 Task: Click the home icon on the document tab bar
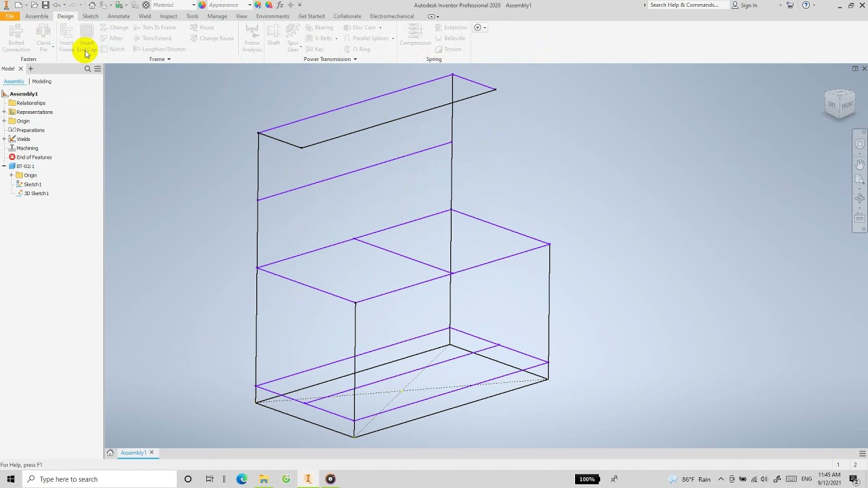pyautogui.click(x=110, y=453)
